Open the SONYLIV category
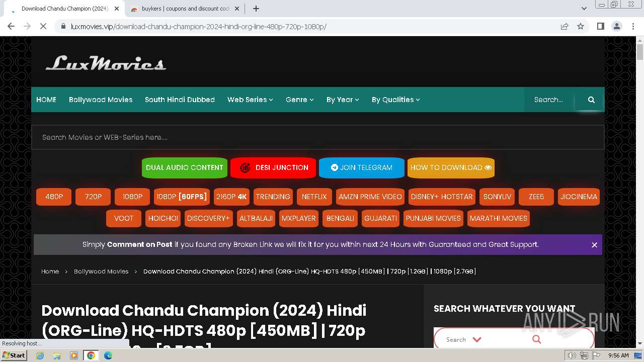Image resolution: width=644 pixels, height=362 pixels. tap(497, 197)
